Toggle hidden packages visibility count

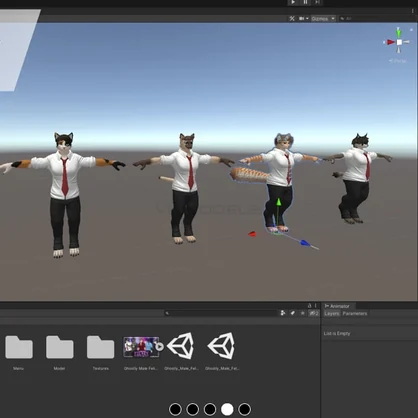point(314,313)
